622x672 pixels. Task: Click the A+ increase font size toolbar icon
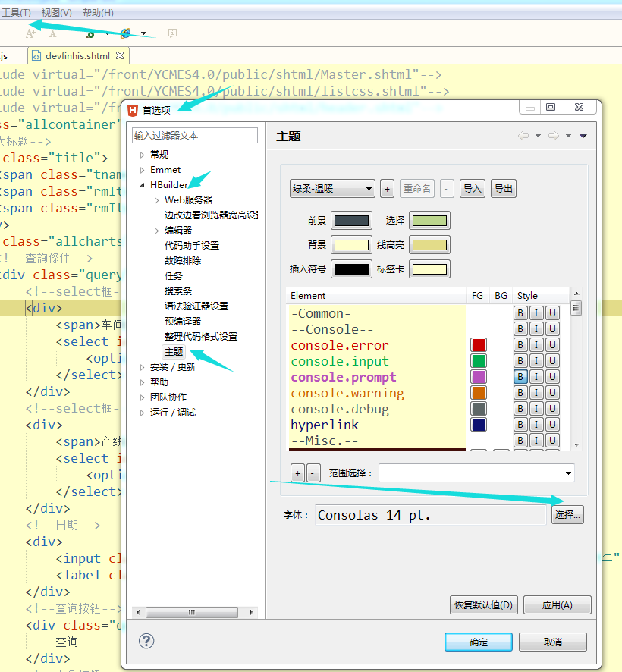(x=30, y=34)
